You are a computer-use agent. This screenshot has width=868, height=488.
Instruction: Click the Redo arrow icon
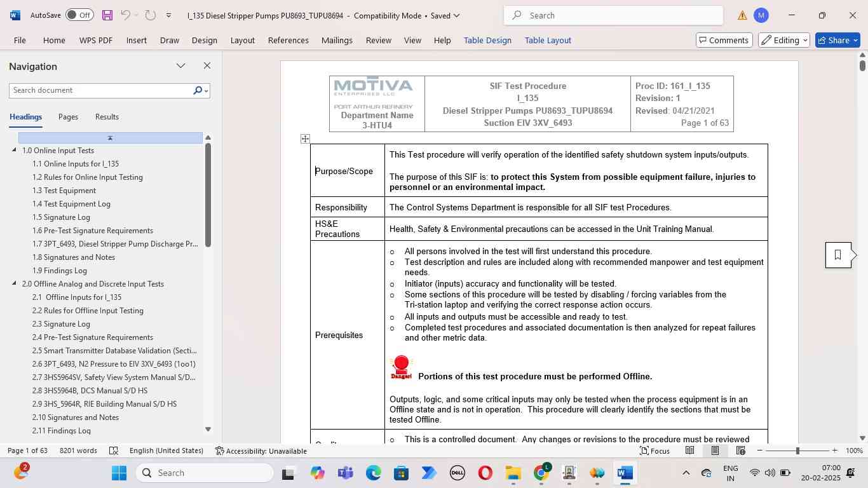point(150,15)
